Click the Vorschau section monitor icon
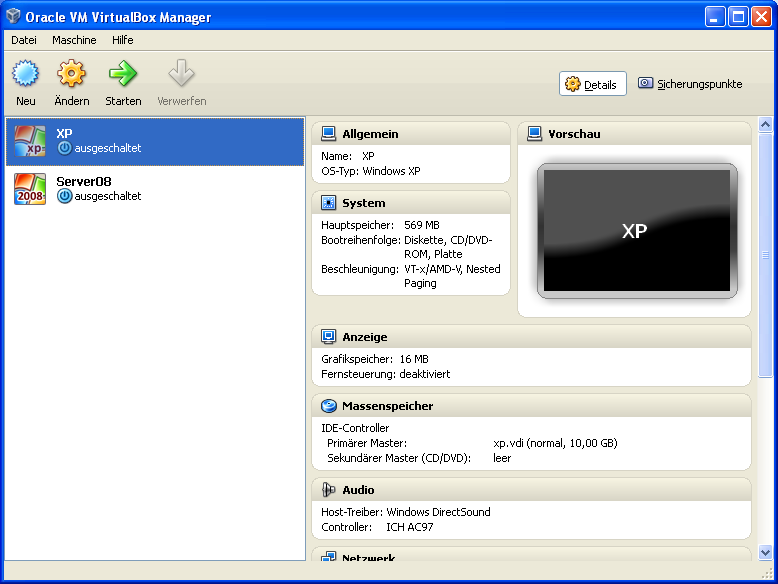This screenshot has height=584, width=778. (x=534, y=133)
